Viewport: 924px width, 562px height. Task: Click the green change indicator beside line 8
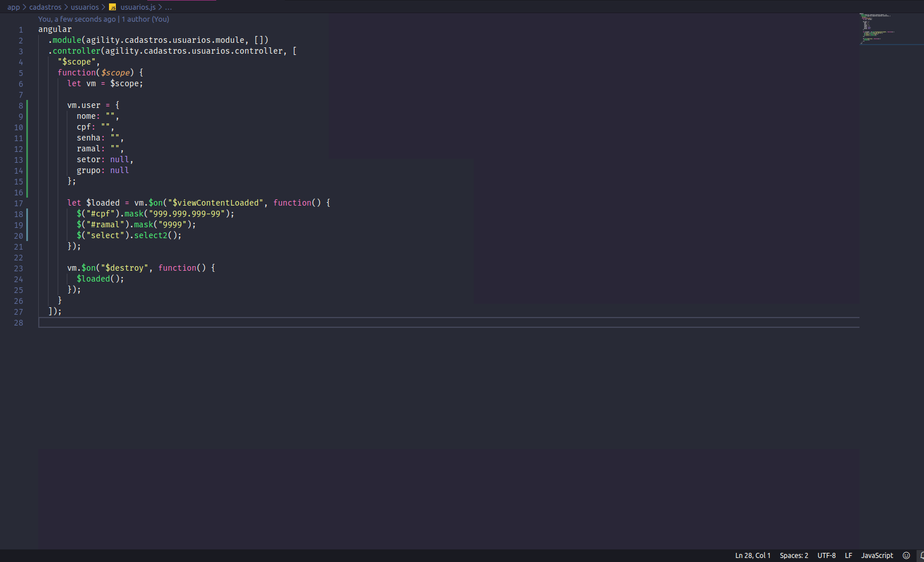tap(27, 105)
